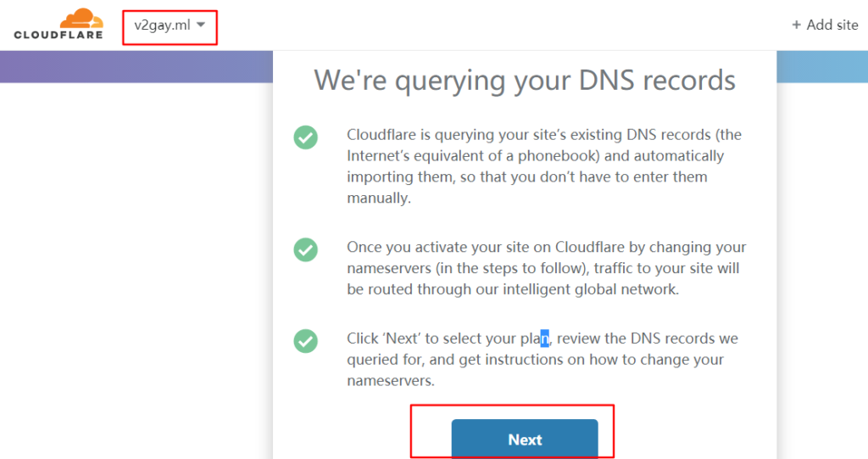Viewport: 868px width, 459px height.
Task: Click the highlighted letter in the word "plan"
Action: coord(546,339)
